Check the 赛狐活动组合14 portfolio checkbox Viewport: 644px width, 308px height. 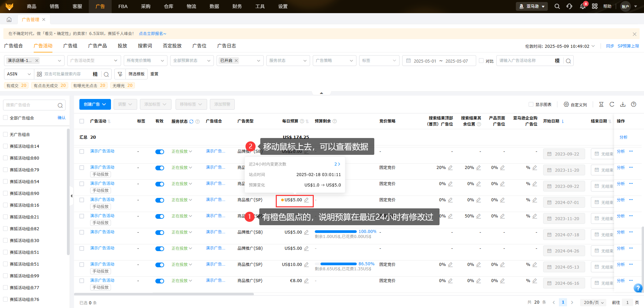pyautogui.click(x=5, y=146)
